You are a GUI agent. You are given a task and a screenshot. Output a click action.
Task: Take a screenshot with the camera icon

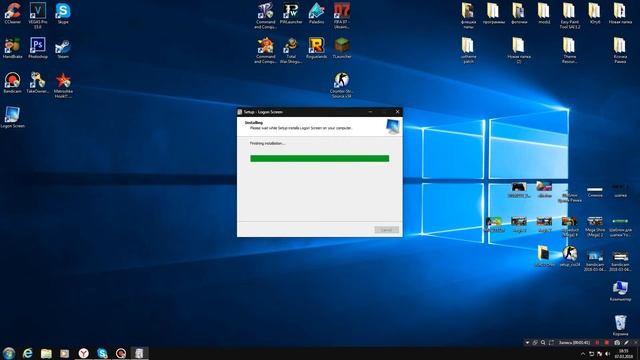tap(617, 342)
